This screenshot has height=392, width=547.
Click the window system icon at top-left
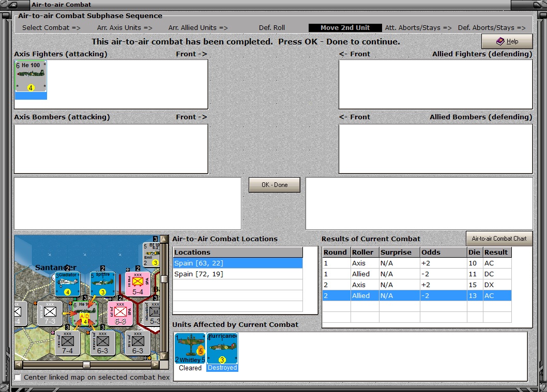[x=12, y=5]
